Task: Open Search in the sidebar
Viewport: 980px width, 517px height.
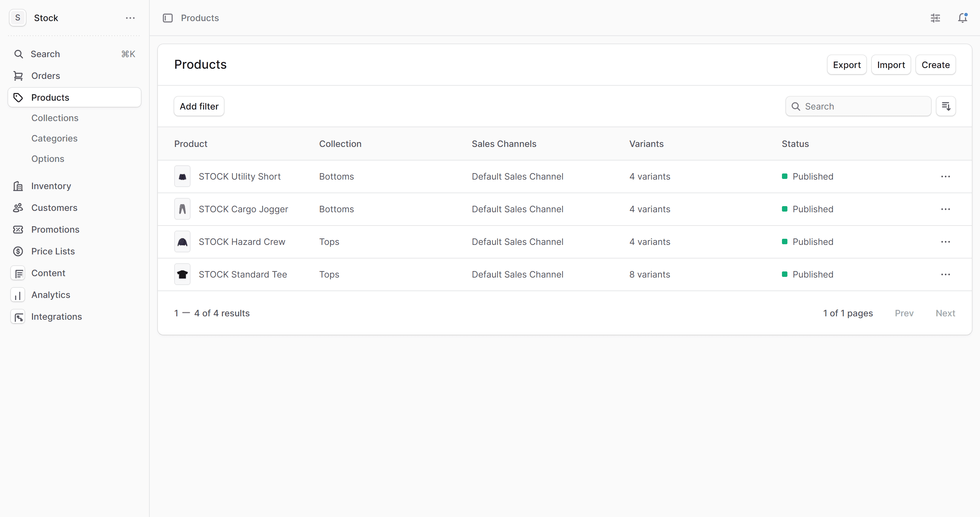Action: pyautogui.click(x=75, y=54)
